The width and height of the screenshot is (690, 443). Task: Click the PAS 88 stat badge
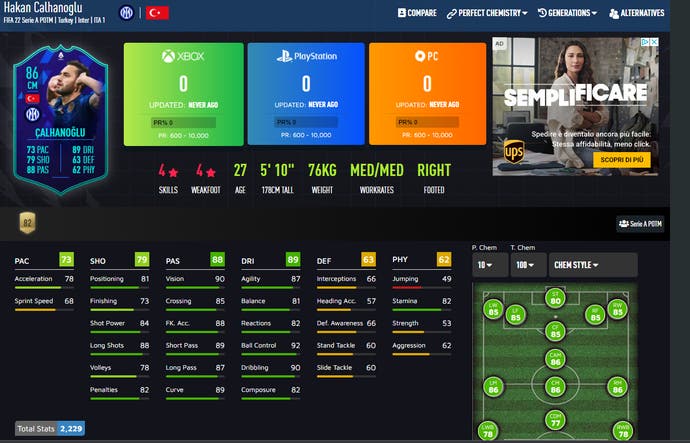click(x=217, y=260)
